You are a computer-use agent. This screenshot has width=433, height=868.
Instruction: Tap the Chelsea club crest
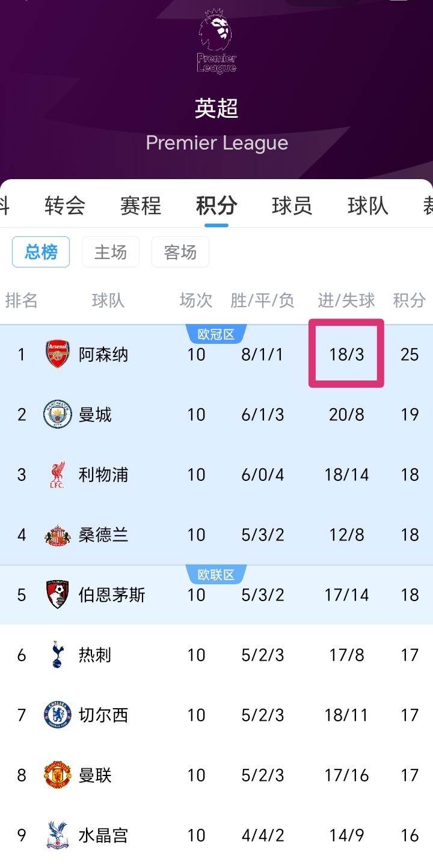click(58, 715)
